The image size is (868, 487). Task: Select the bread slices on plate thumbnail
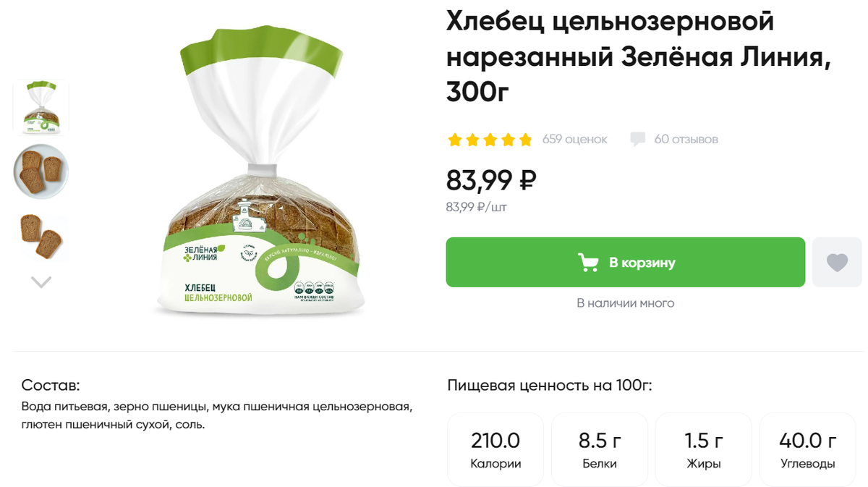(41, 172)
